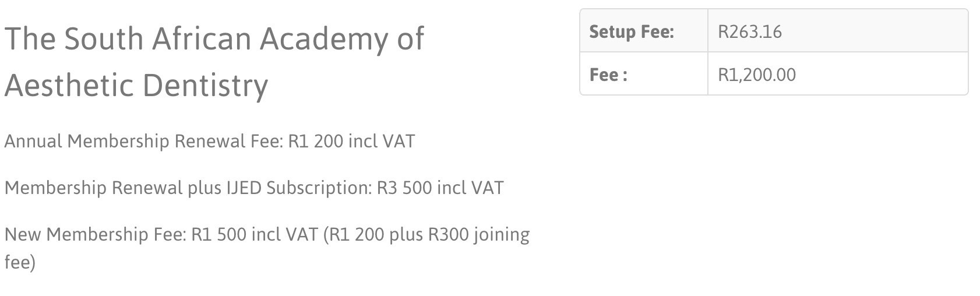Click the word "Subscription:"

point(319,188)
